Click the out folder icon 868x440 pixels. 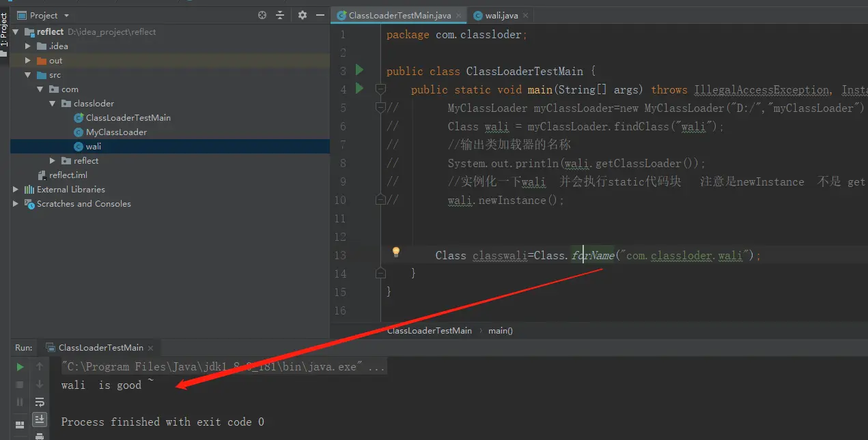click(42, 61)
